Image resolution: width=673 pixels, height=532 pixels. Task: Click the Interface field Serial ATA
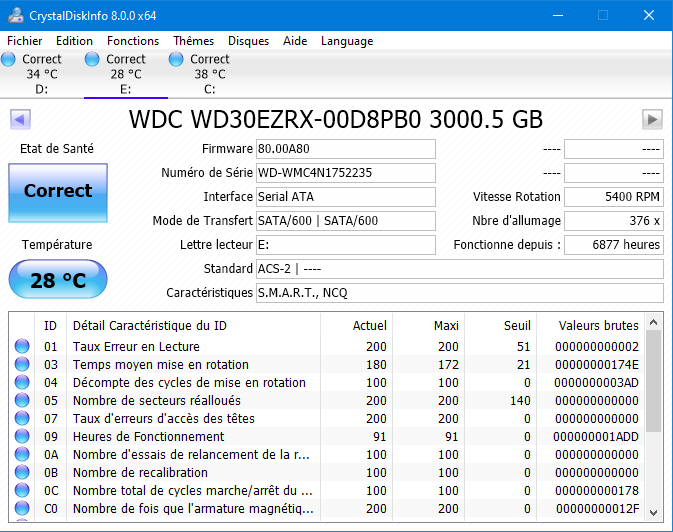[346, 197]
